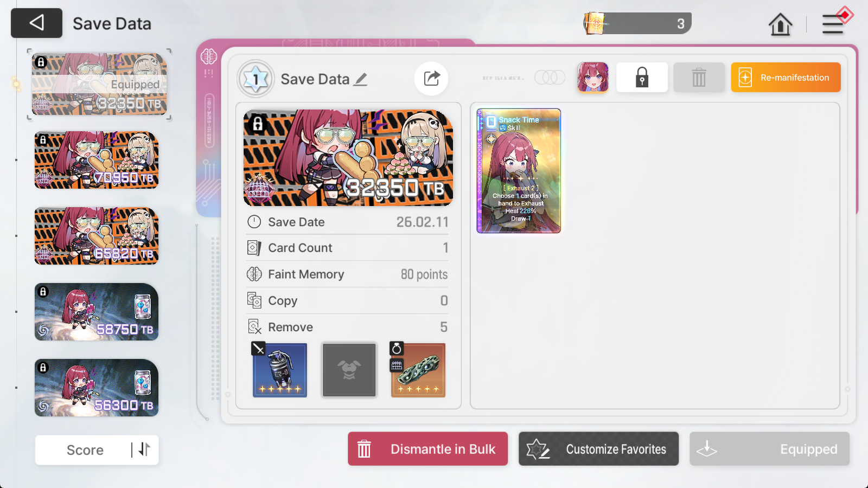Image resolution: width=868 pixels, height=488 pixels.
Task: Inspect the five-star grenade equipment slot
Action: point(280,370)
